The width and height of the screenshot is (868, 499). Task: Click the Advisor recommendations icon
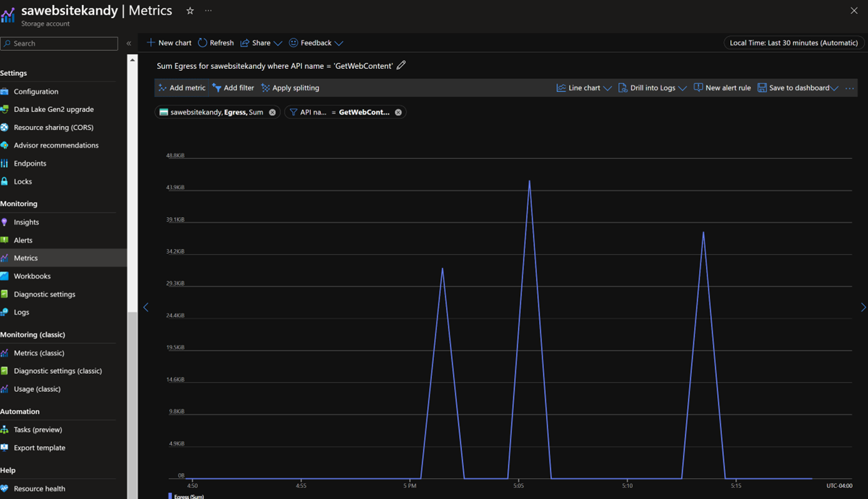click(x=5, y=145)
